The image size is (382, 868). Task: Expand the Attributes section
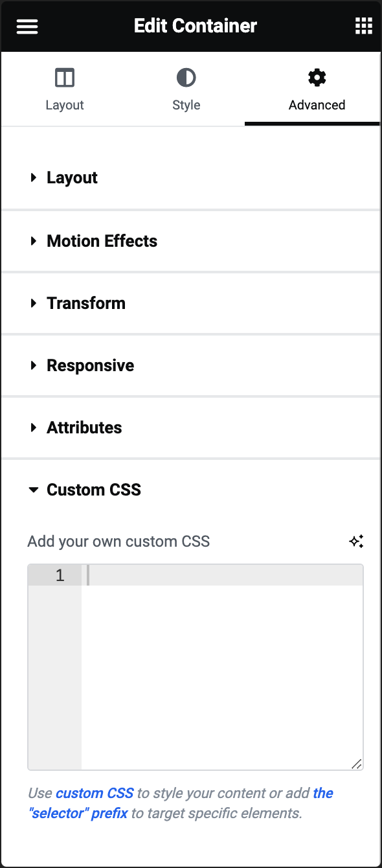(x=190, y=428)
